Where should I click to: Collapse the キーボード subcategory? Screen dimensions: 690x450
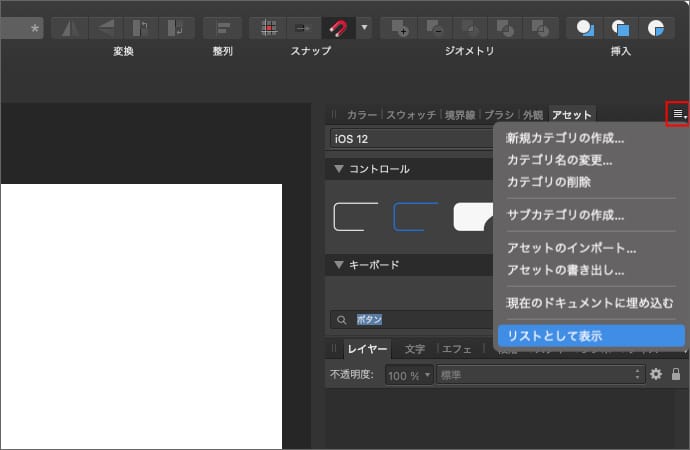pos(340,265)
